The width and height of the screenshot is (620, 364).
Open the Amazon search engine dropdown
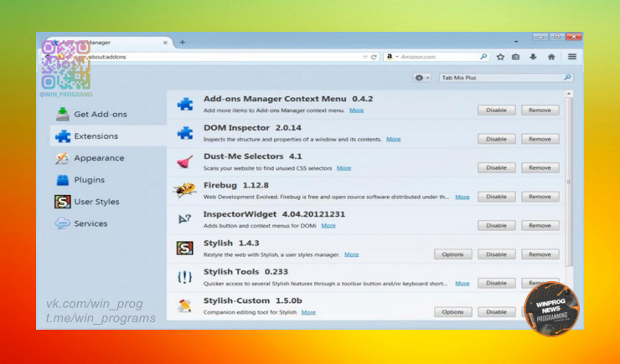pyautogui.click(x=393, y=57)
